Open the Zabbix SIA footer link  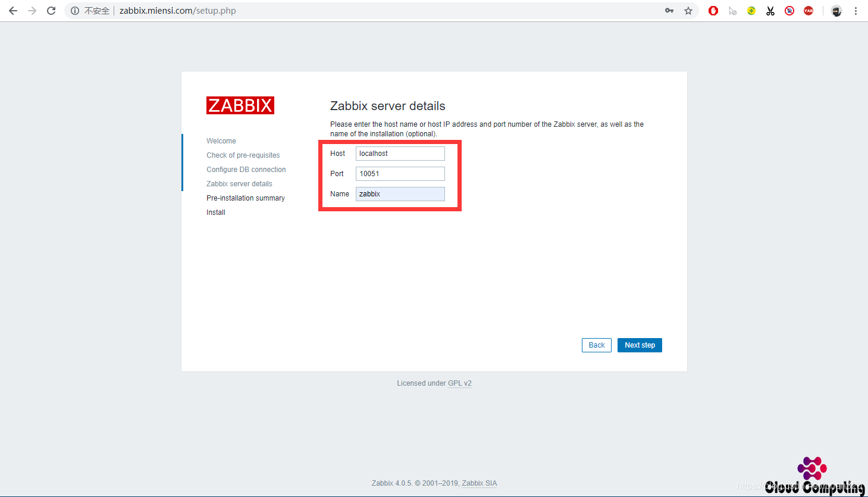480,483
